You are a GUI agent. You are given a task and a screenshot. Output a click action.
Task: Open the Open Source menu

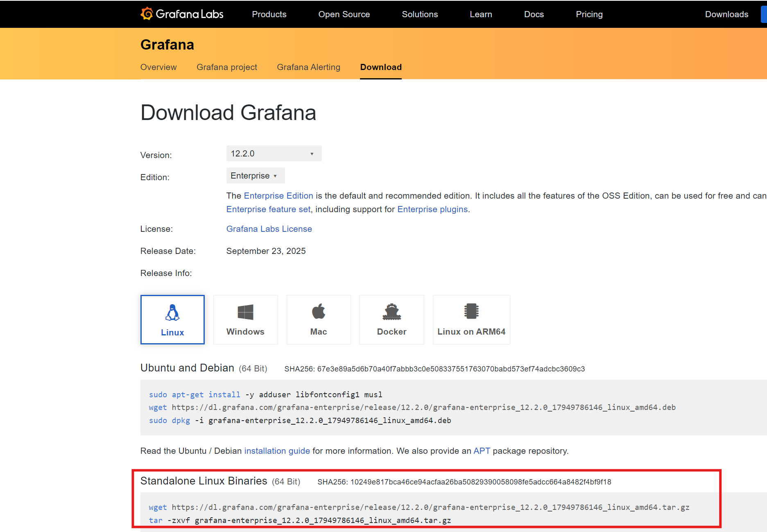(344, 14)
